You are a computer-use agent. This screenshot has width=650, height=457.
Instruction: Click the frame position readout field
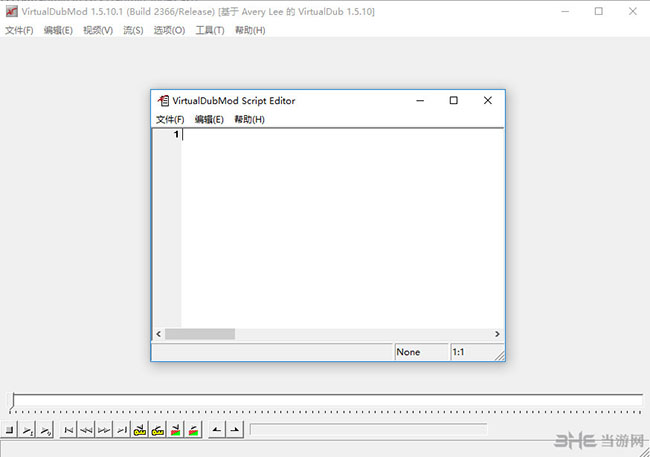(369, 430)
